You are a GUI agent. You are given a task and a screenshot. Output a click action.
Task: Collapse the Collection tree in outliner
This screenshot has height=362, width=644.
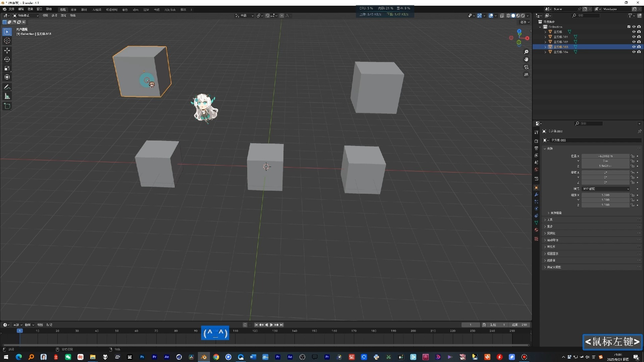(x=540, y=27)
